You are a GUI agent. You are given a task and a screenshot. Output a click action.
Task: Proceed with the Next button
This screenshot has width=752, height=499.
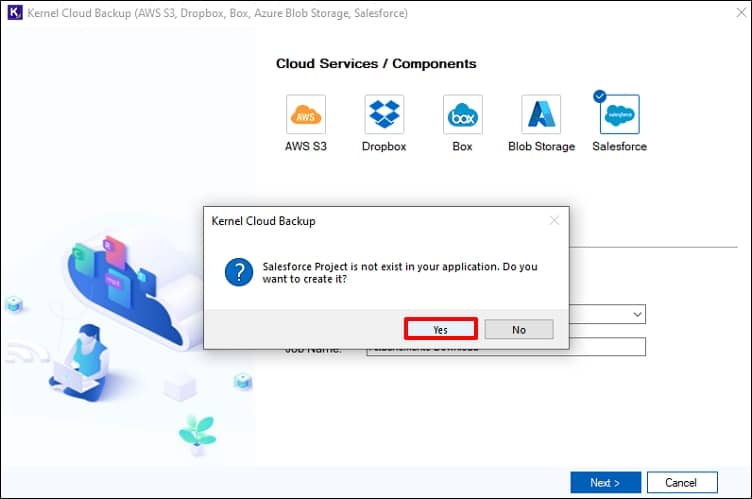point(605,482)
